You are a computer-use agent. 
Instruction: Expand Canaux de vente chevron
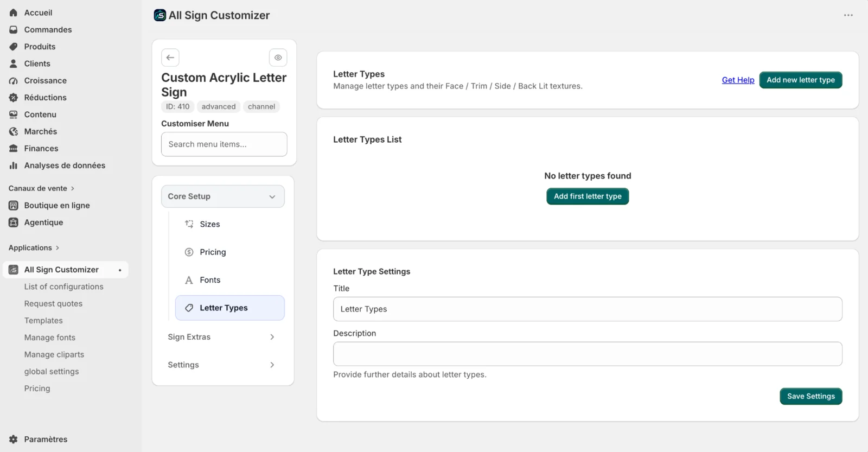[x=72, y=188]
